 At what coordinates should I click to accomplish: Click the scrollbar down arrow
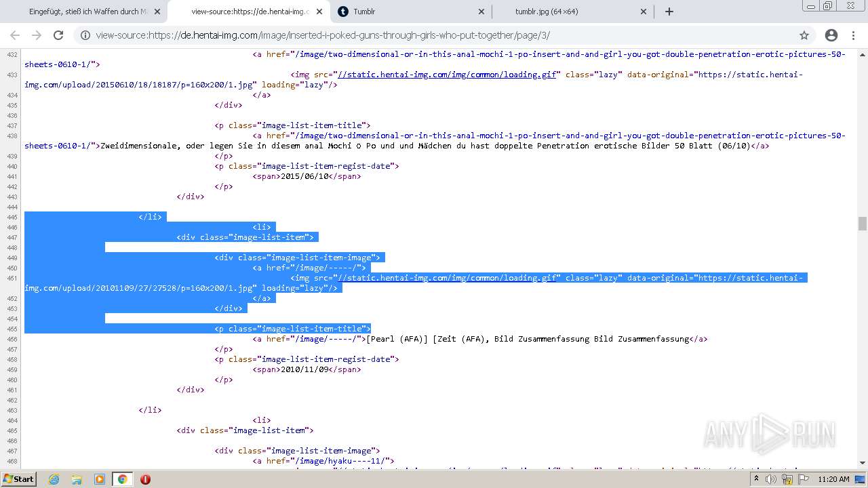click(863, 463)
